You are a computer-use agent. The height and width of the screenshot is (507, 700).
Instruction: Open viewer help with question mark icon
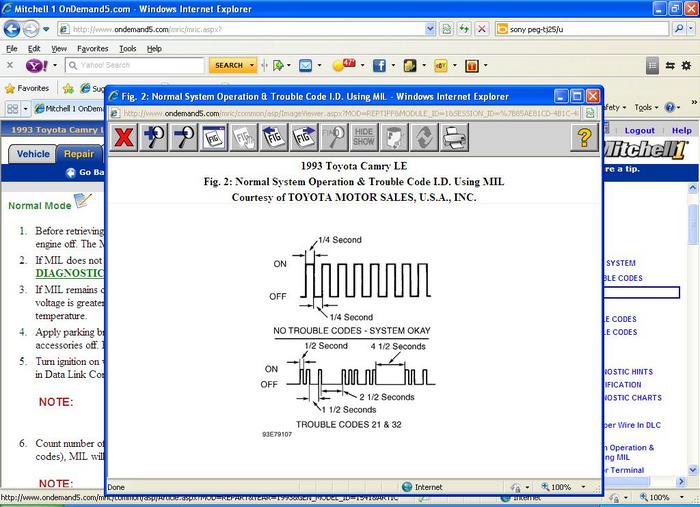tap(584, 137)
